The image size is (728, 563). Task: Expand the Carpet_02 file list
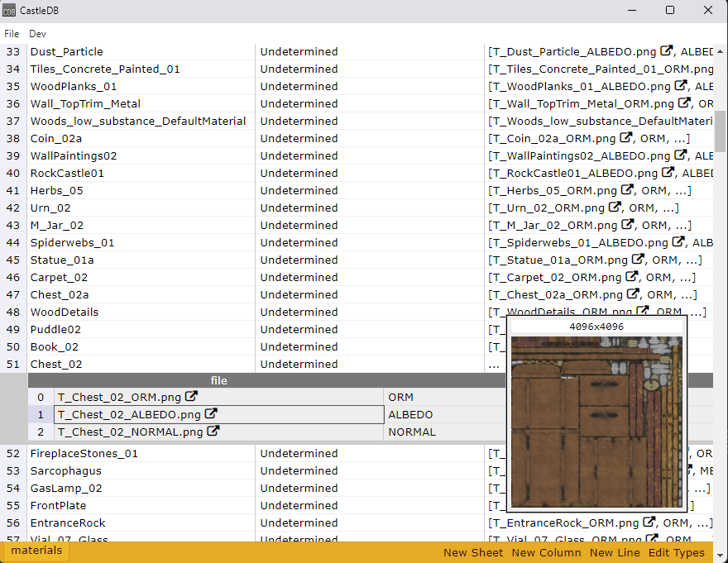[598, 278]
